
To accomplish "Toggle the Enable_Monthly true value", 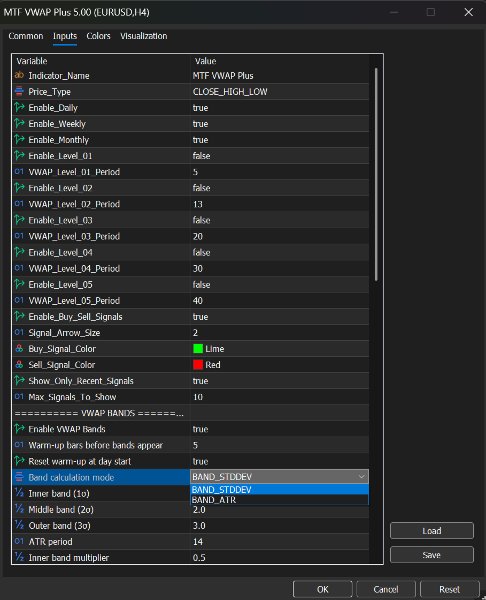I will tap(200, 140).
